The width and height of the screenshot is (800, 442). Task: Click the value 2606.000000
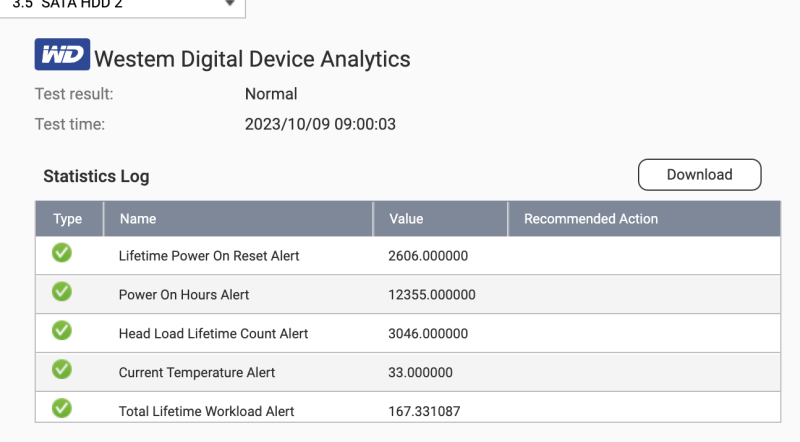point(428,256)
